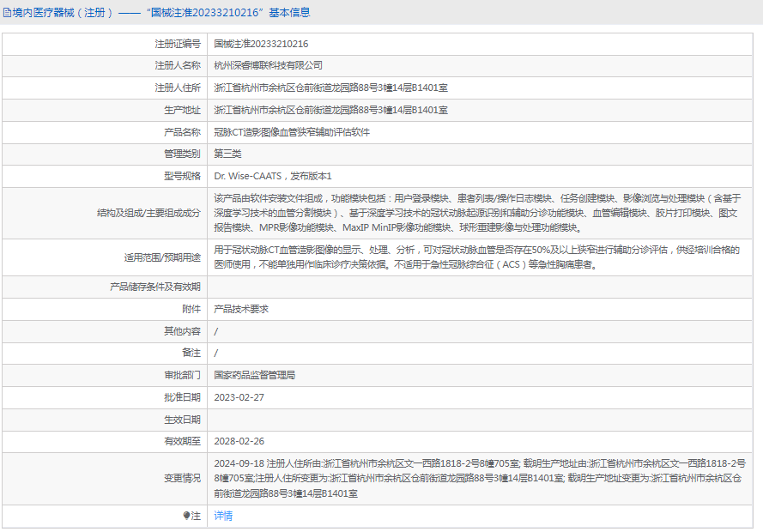The width and height of the screenshot is (763, 532).
Task: Click the product name 冠脉CT造影图像血管狭窄辅助评估软件
Action: (292, 132)
